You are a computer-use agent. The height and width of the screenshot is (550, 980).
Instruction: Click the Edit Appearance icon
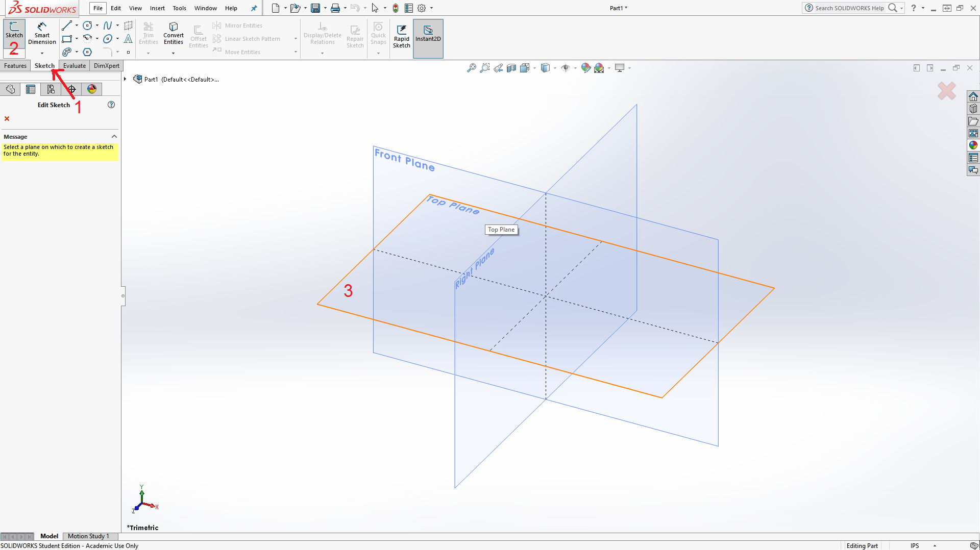click(x=585, y=68)
